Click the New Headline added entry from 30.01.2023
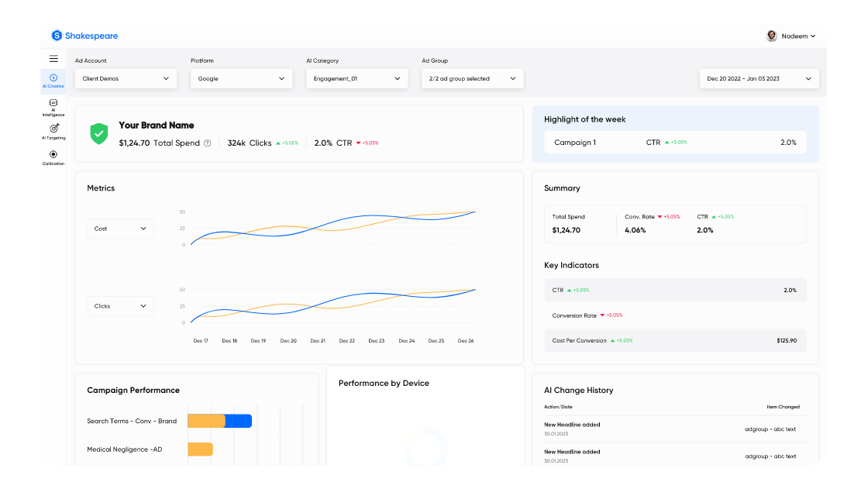 [572, 428]
